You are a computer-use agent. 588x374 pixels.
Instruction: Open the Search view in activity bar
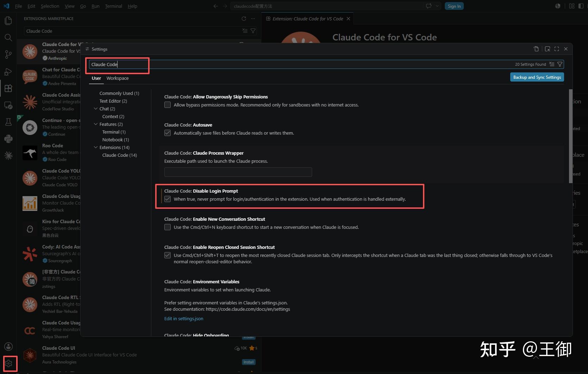tap(8, 38)
